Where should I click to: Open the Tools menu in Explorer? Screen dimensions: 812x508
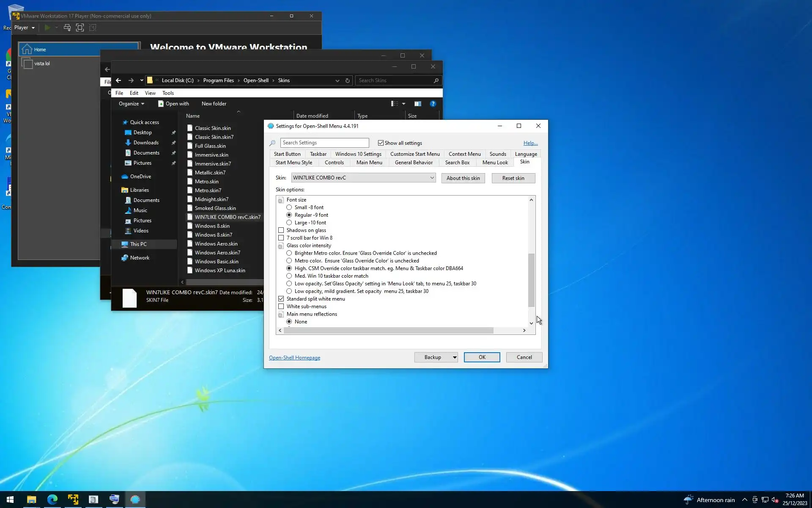click(x=168, y=93)
